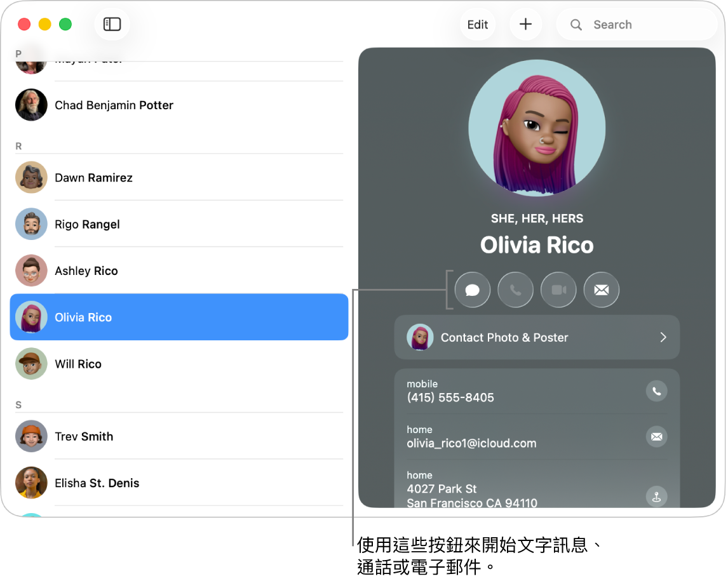This screenshot has height=581, width=728.
Task: Select Elisha St. Denis contact
Action: coord(179,483)
